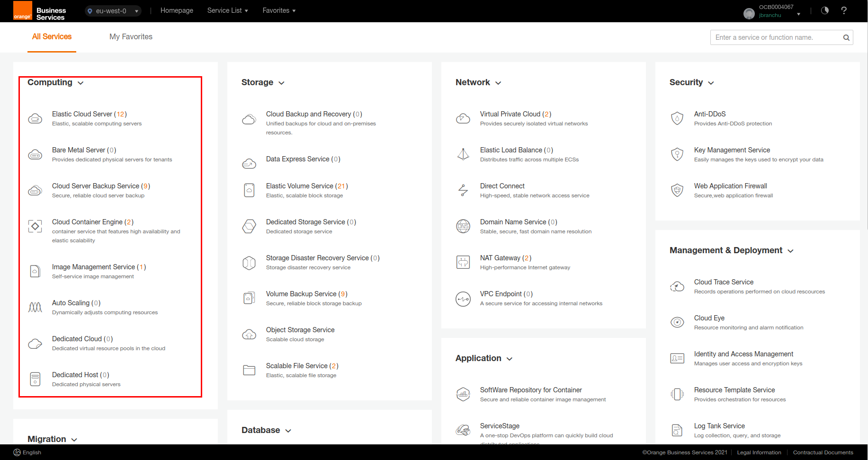This screenshot has width=868, height=460.
Task: Change language via English selector
Action: click(27, 452)
